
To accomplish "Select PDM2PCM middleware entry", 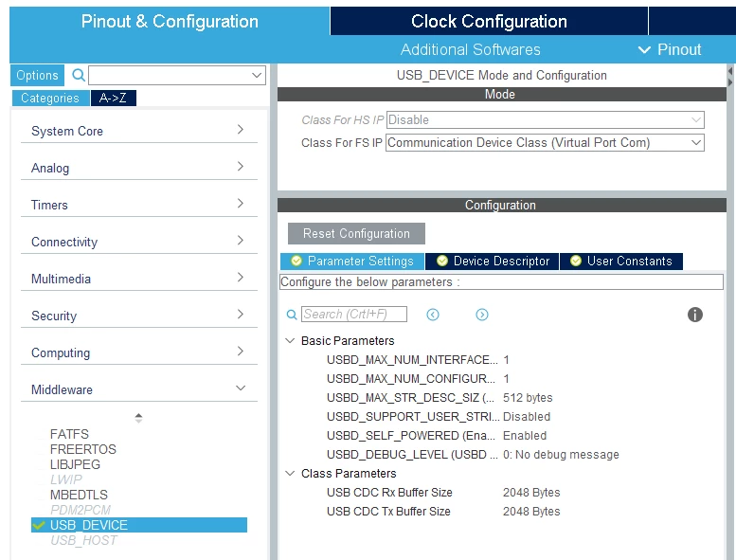I will (81, 510).
